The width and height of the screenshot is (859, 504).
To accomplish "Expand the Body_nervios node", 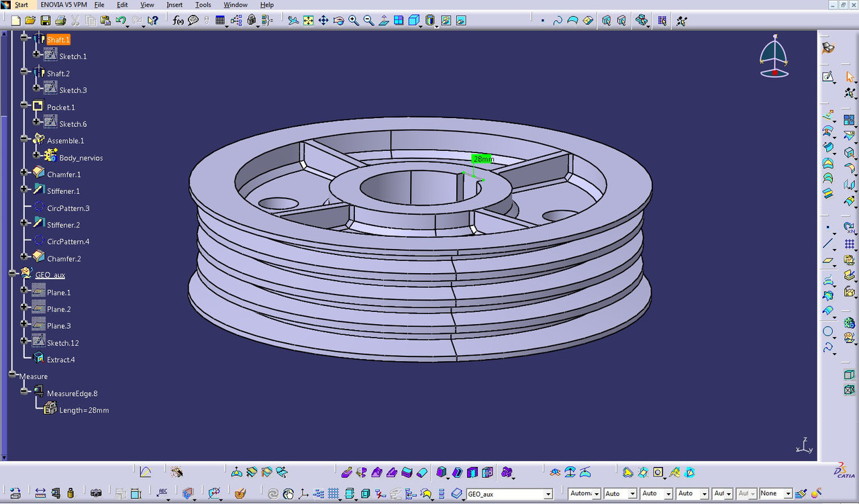I will point(36,155).
